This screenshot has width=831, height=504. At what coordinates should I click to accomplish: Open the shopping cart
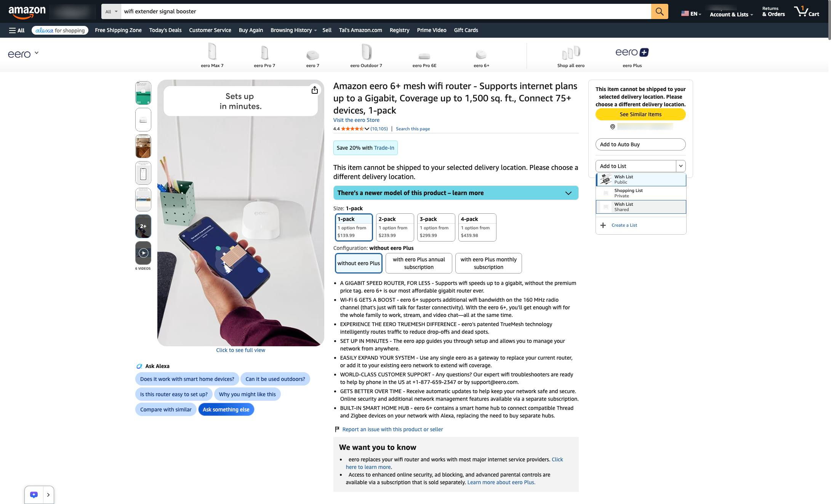(x=806, y=11)
